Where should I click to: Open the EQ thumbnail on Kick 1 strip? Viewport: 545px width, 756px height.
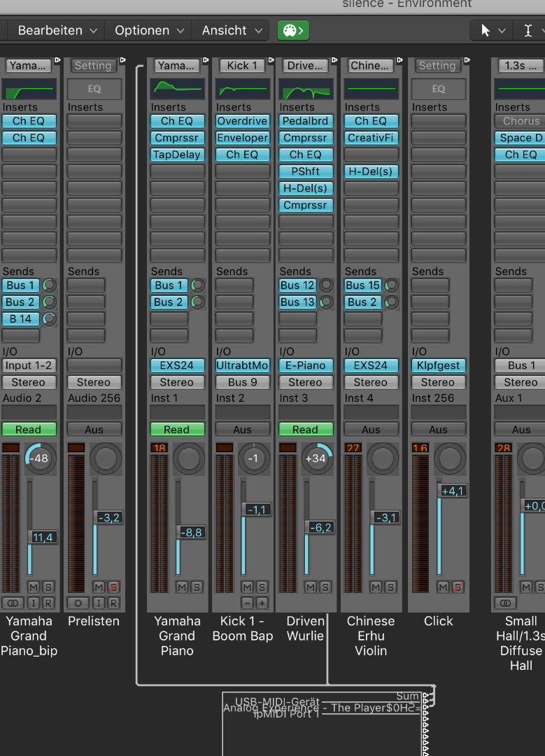click(x=242, y=89)
